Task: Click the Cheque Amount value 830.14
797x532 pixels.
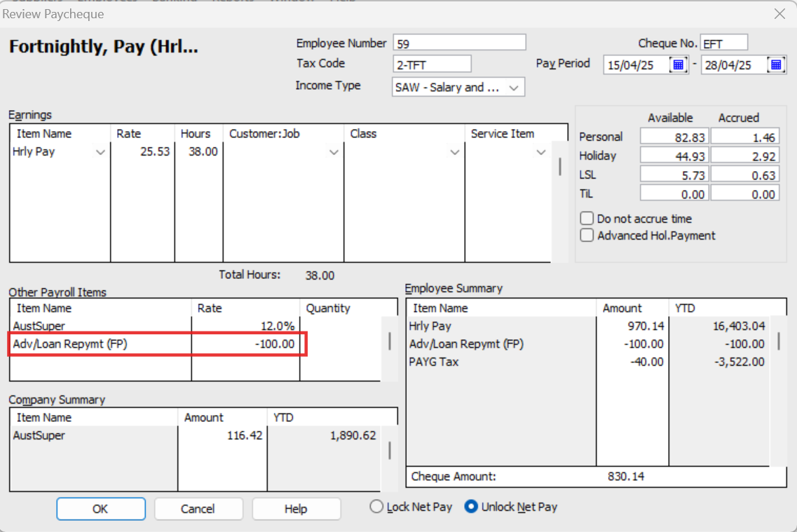Action: 626,477
